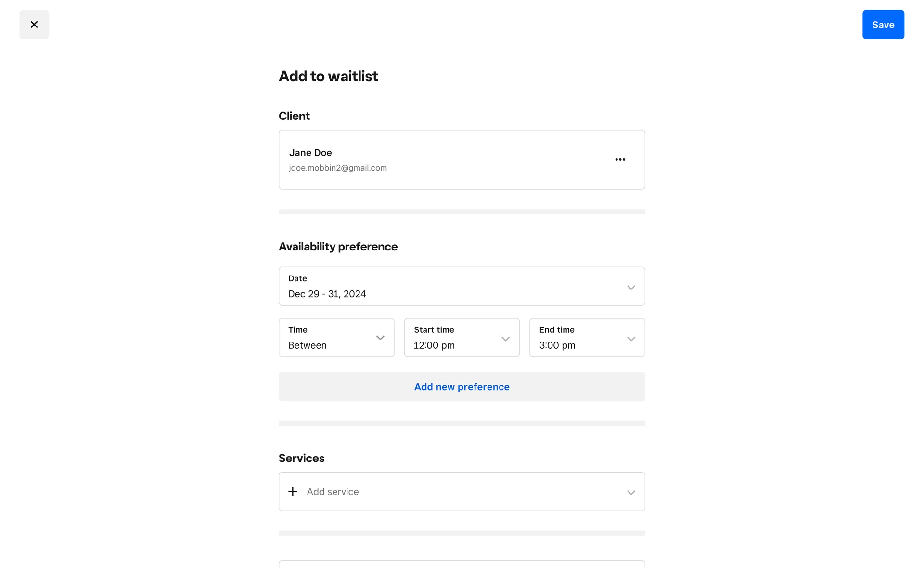The image size is (924, 578).
Task: Click the 12:00 pm start time value
Action: 434,345
